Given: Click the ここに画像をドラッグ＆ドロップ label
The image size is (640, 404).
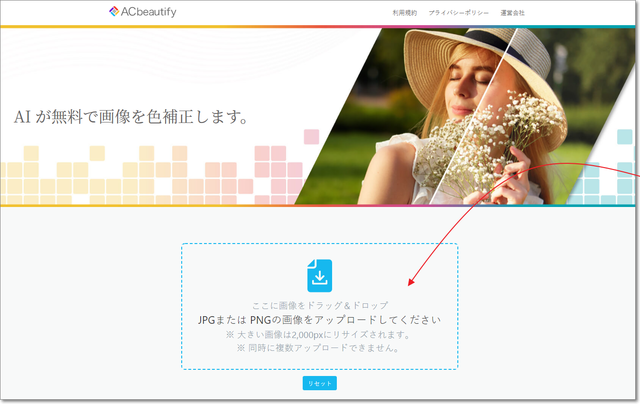Looking at the screenshot, I should (x=319, y=304).
